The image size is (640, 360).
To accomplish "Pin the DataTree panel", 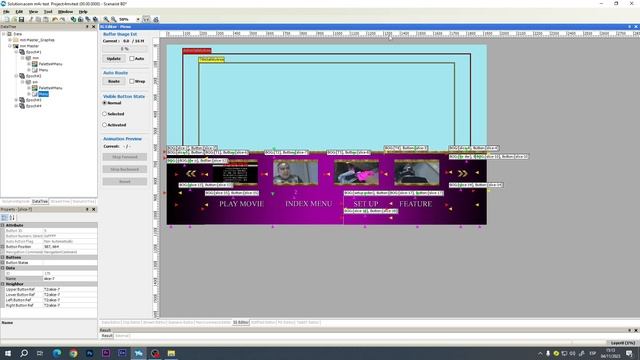I will 87,27.
